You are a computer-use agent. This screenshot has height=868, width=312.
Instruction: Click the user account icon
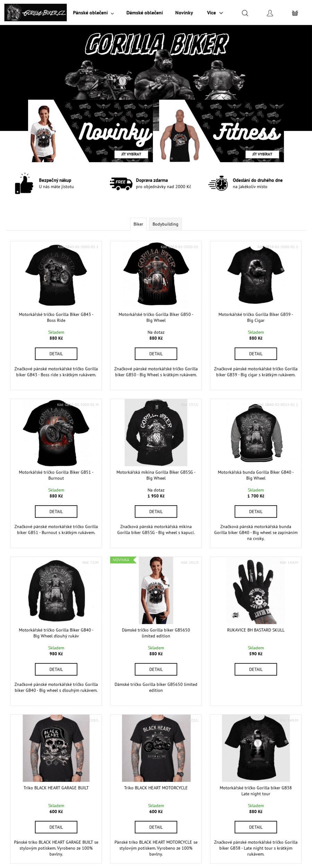pyautogui.click(x=270, y=13)
